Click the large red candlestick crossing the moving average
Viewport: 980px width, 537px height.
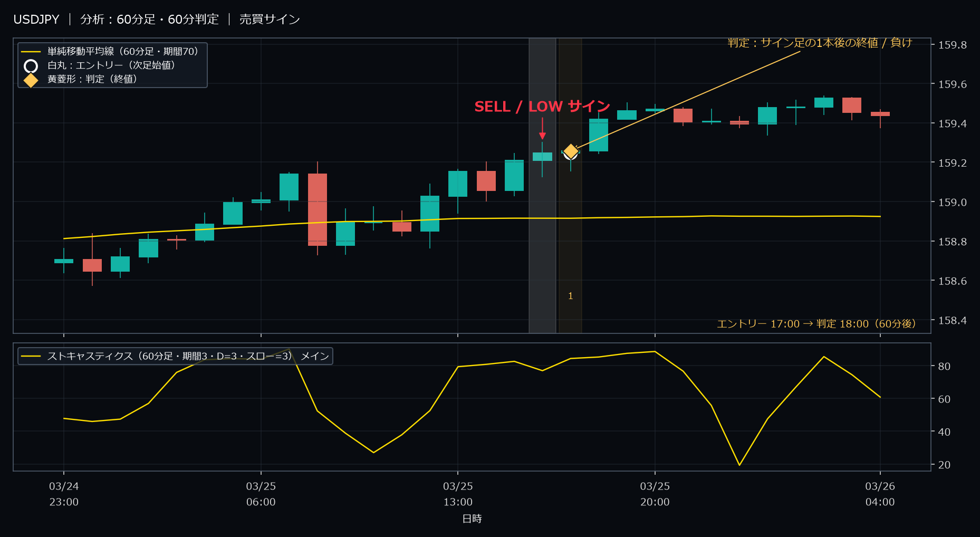click(x=318, y=209)
